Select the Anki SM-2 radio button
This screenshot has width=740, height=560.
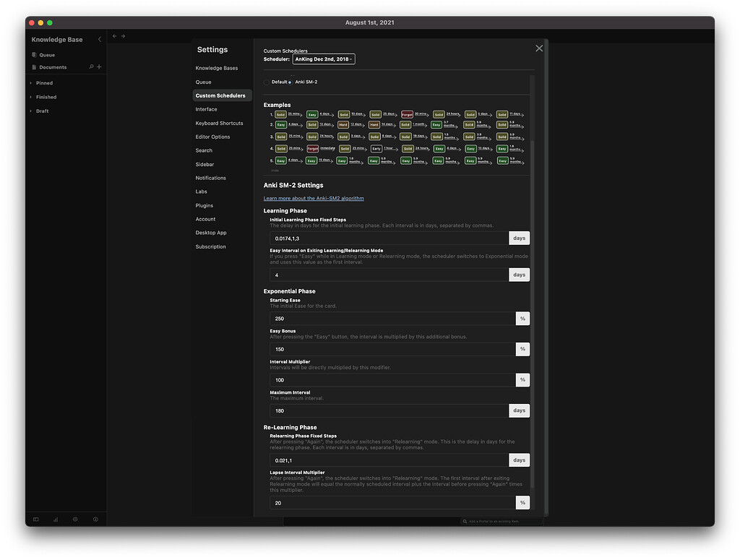coord(288,82)
